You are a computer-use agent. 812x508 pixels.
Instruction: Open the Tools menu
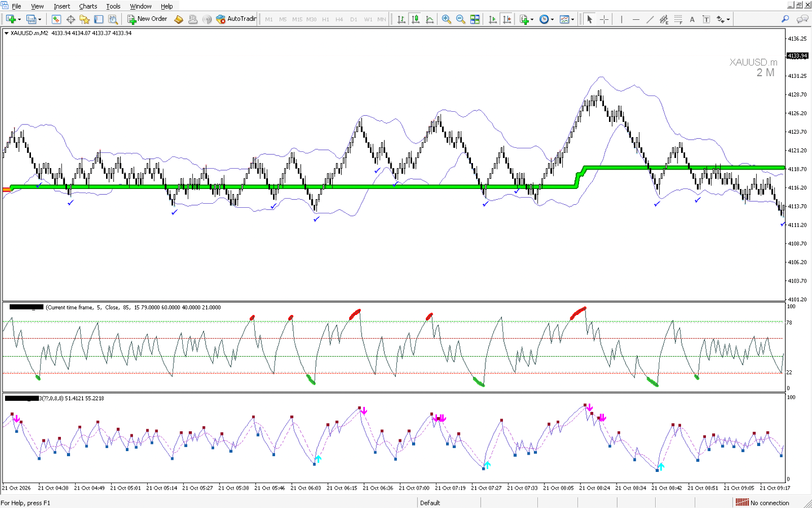113,6
